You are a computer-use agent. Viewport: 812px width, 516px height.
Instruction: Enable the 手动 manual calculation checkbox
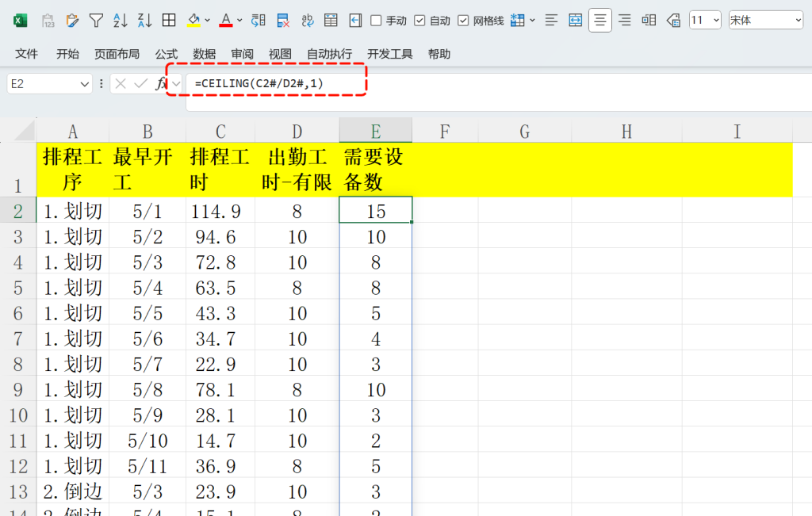coord(377,21)
